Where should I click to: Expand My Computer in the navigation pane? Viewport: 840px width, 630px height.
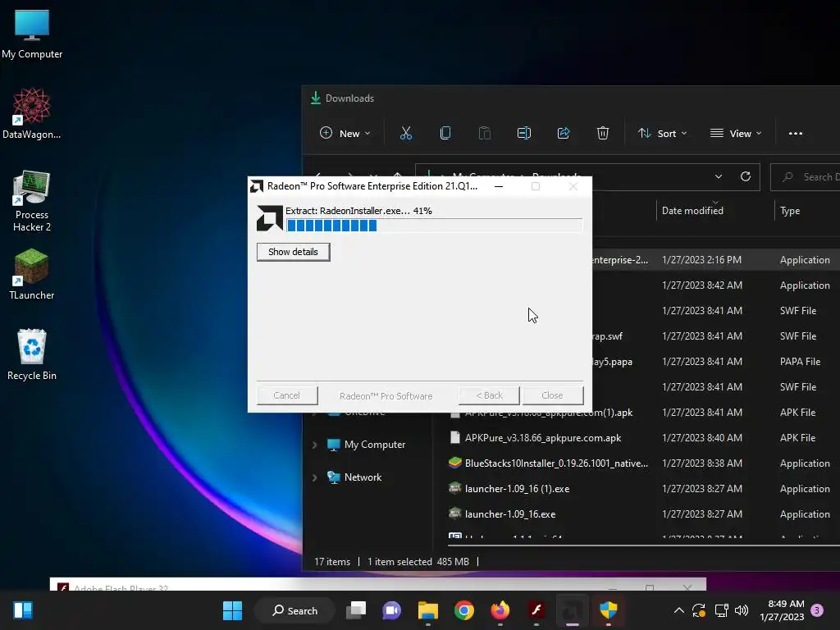click(314, 445)
